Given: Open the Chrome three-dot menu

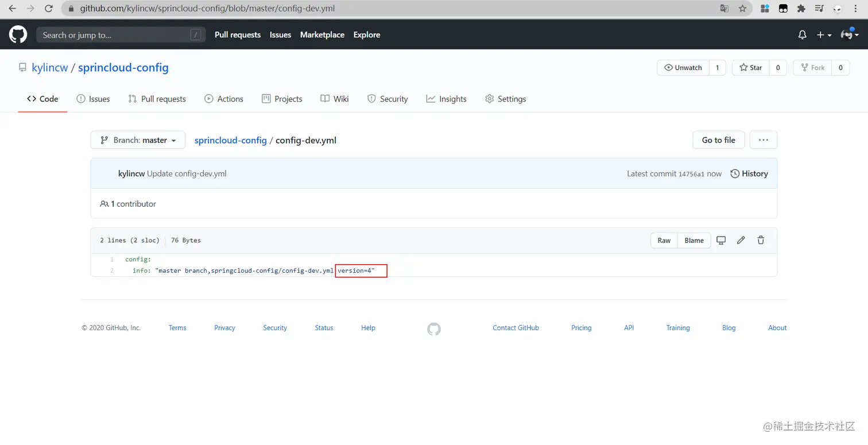Looking at the screenshot, I should [x=857, y=9].
